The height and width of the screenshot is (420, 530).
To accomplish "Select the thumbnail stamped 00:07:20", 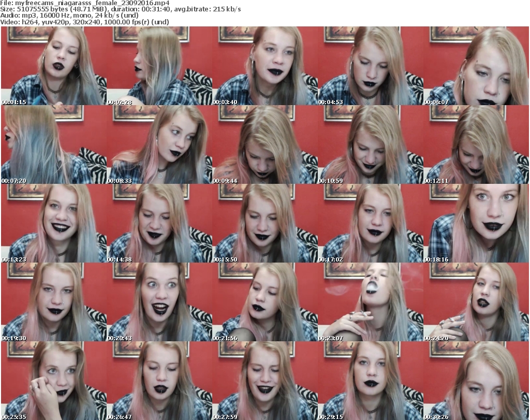I will point(54,144).
